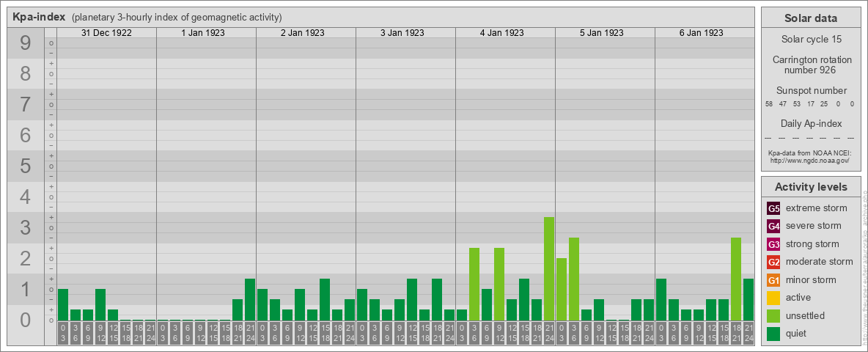Click the '6 Jan 1923' date header

coord(702,33)
